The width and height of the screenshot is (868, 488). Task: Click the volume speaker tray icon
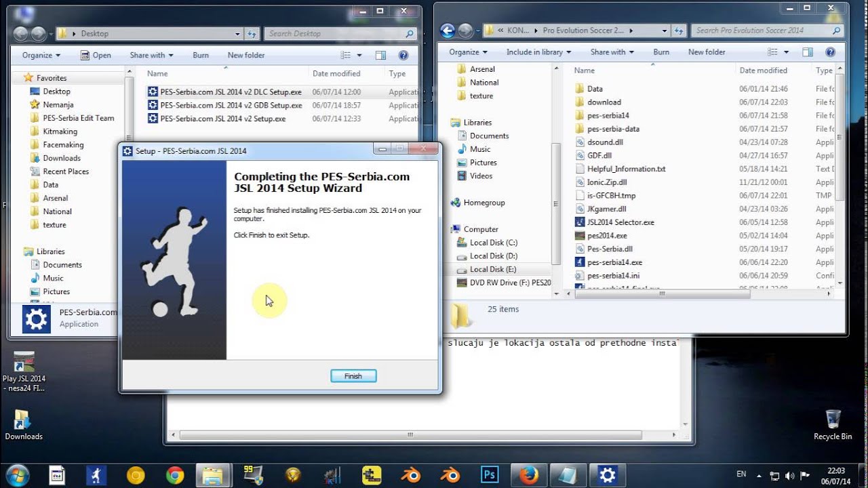789,475
